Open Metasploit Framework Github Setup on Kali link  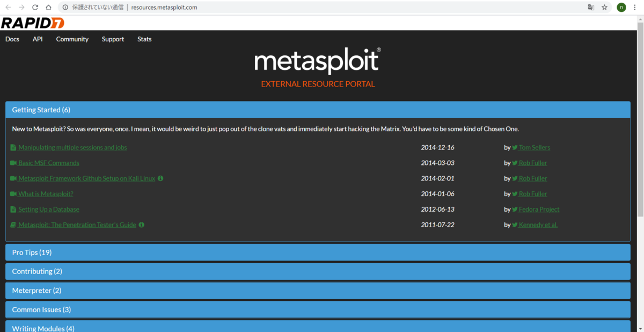click(86, 178)
